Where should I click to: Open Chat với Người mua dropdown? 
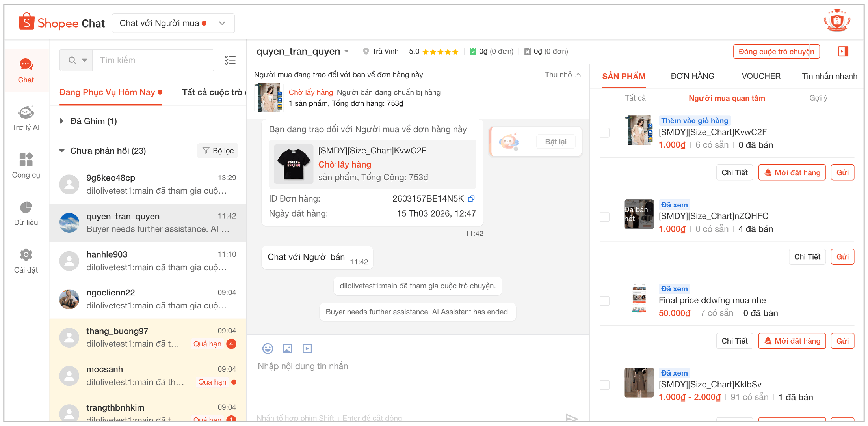point(173,23)
